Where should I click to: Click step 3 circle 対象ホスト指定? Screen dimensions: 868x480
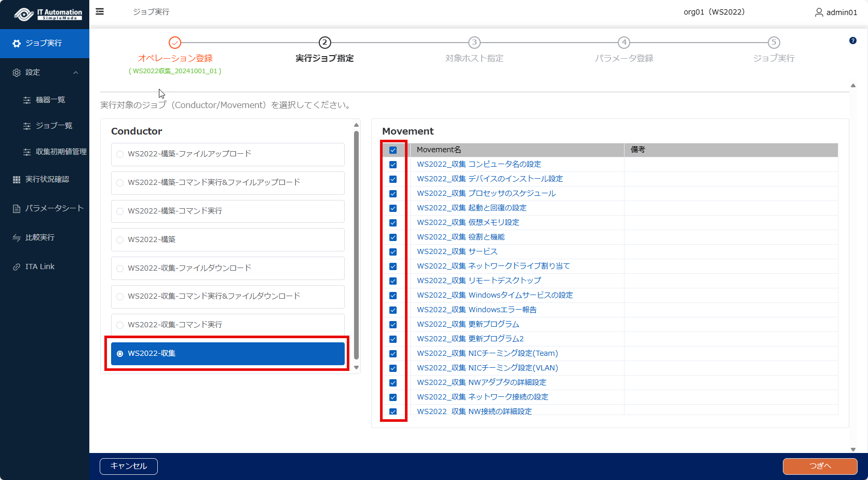point(474,43)
